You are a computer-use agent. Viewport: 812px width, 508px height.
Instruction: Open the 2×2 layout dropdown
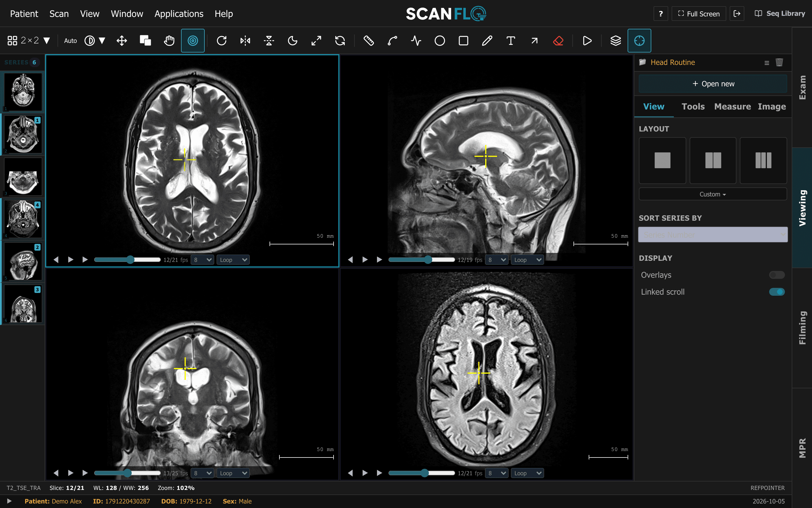pyautogui.click(x=29, y=41)
